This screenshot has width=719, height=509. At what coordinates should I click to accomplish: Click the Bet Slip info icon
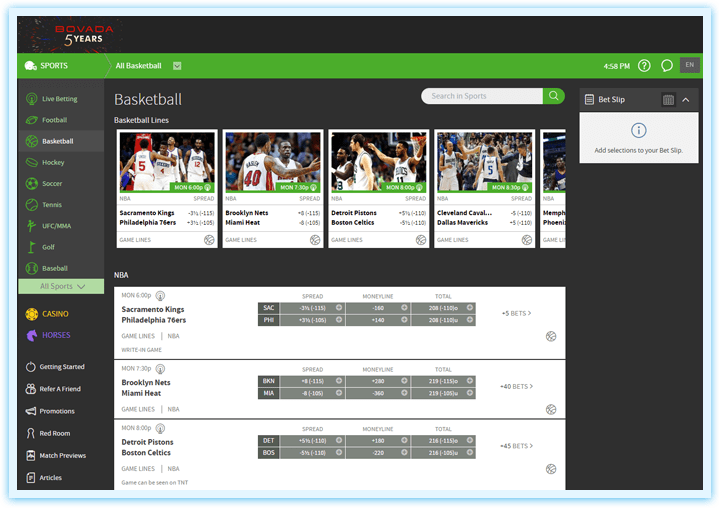tap(639, 131)
